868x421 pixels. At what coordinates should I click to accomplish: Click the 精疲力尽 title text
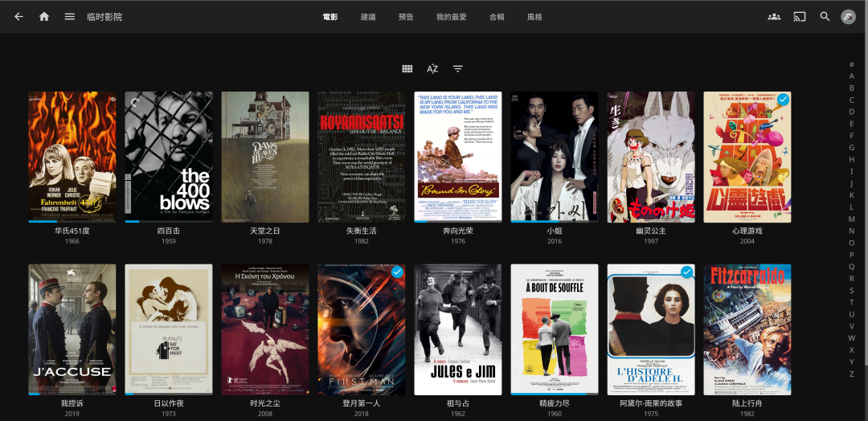[554, 403]
